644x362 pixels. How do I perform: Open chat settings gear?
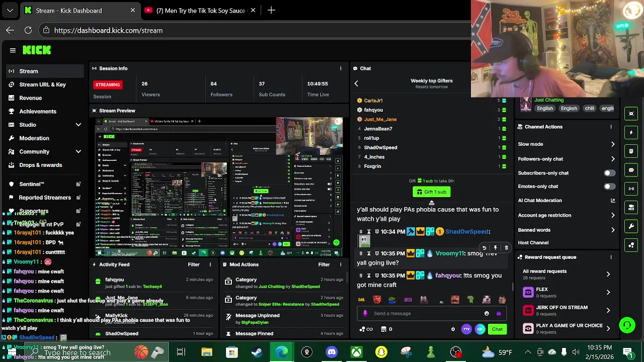click(453, 329)
